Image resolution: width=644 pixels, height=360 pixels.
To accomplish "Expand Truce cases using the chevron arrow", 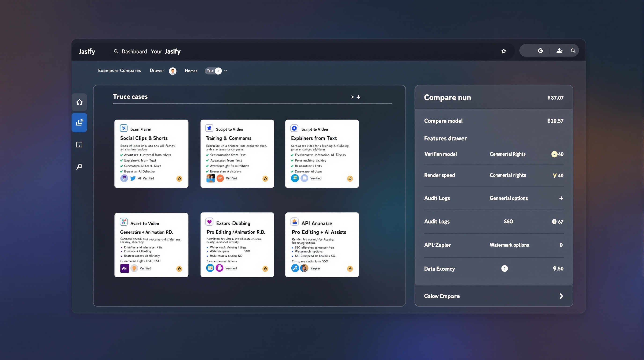I will coord(352,97).
